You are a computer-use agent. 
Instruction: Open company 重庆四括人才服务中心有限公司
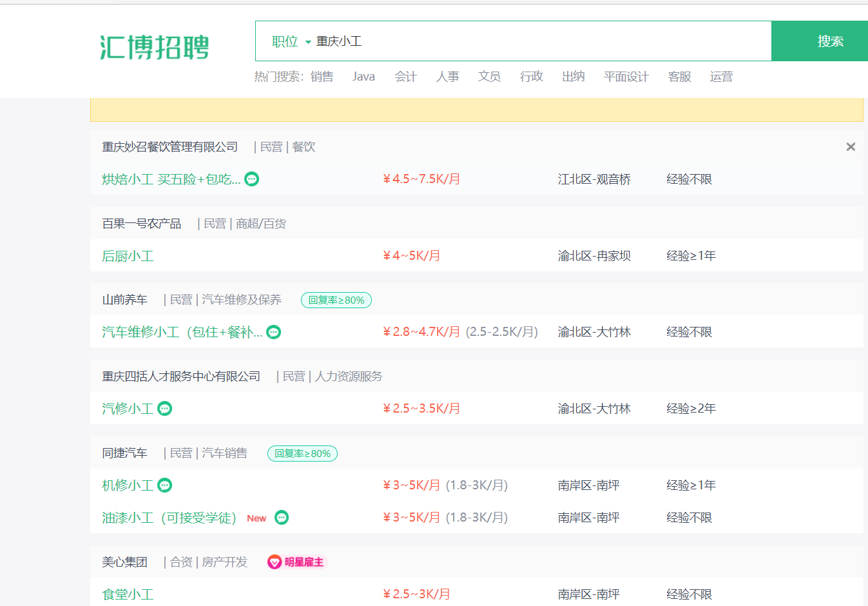point(181,376)
